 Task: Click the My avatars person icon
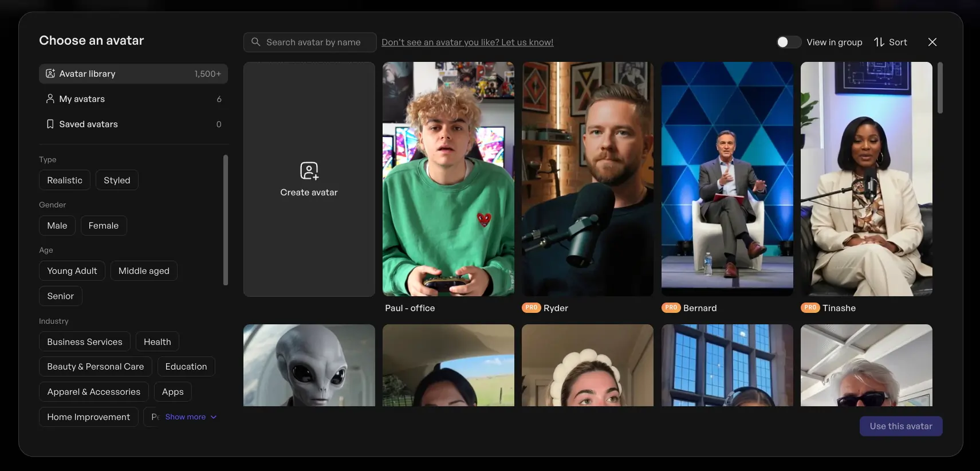[50, 99]
